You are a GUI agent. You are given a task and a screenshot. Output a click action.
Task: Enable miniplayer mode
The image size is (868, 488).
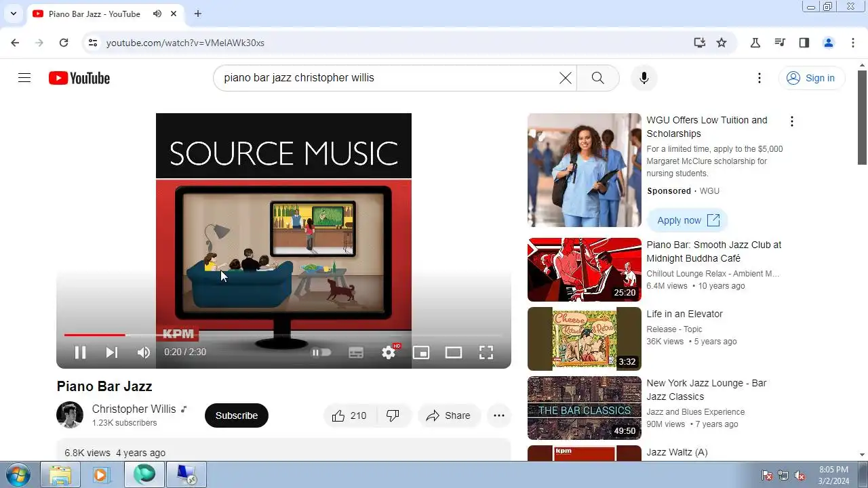click(421, 352)
